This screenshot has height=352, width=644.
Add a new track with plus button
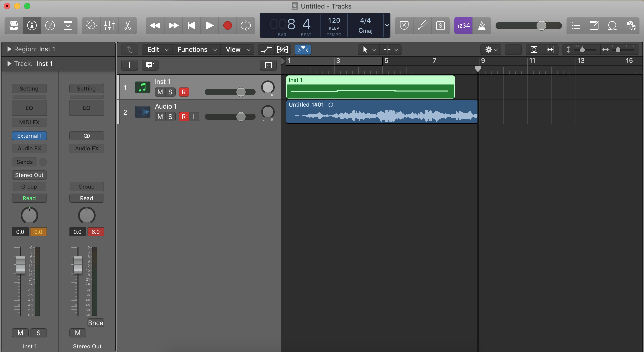(130, 65)
